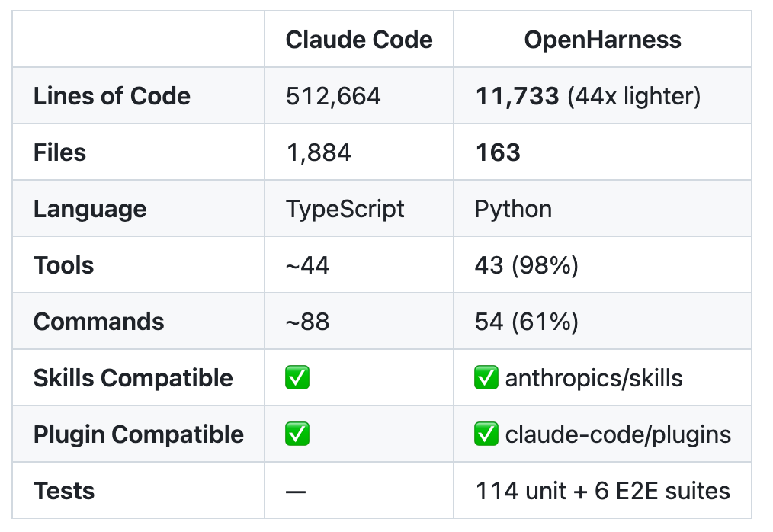Click the checkmark next to anthropics/skills
Viewport: 773px width, 532px height.
pyautogui.click(x=486, y=379)
